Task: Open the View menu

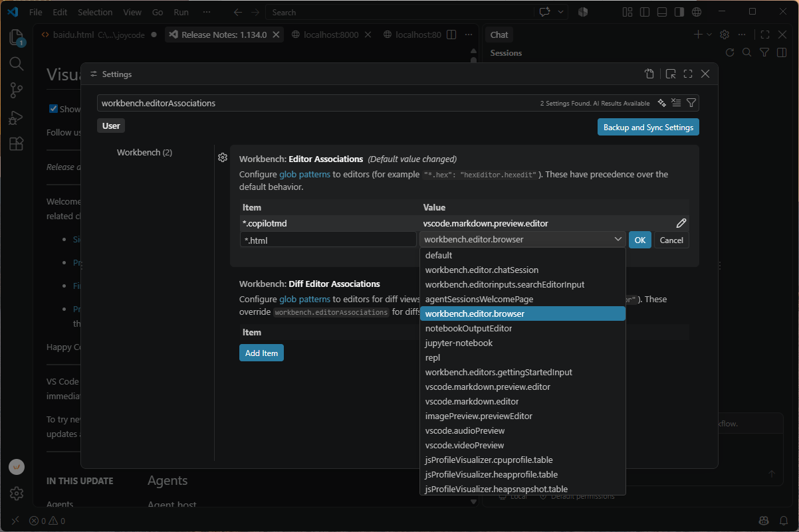Action: pos(132,12)
